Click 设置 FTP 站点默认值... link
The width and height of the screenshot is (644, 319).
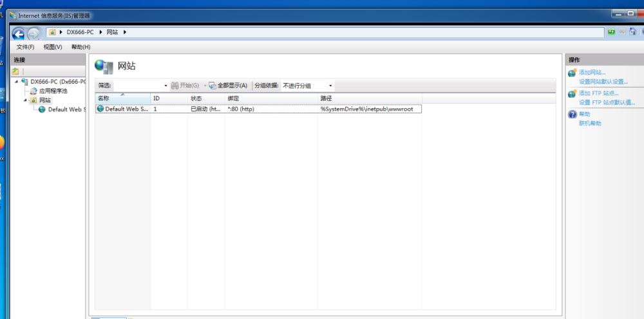pos(607,102)
